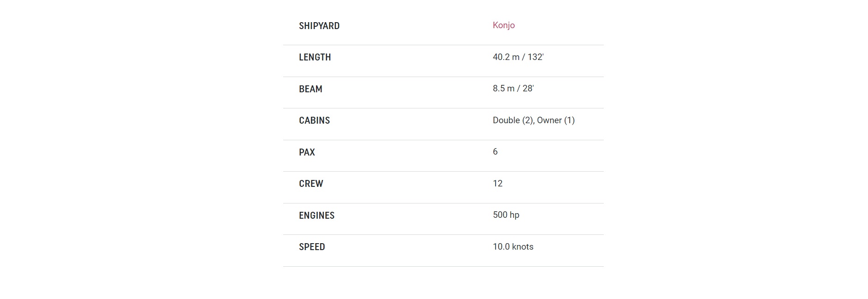Viewport: 868px width, 299px height.
Task: Click the 500 hp engines value
Action: coord(506,215)
